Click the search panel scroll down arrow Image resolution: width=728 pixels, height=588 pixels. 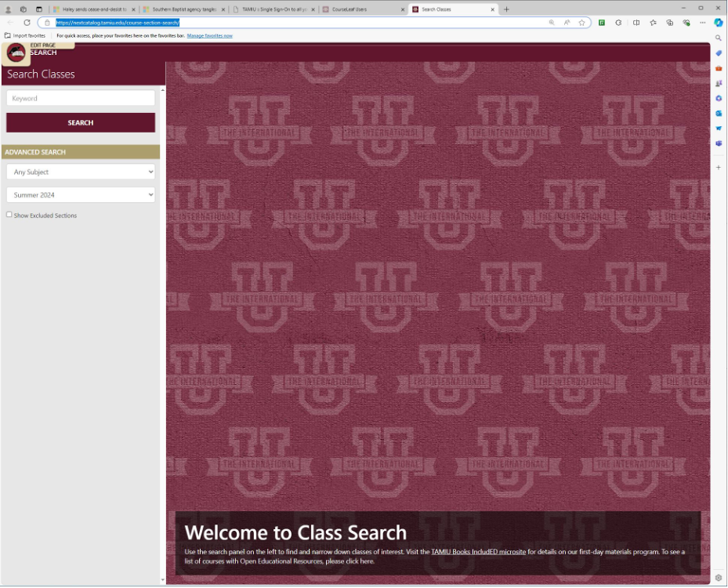(x=162, y=581)
